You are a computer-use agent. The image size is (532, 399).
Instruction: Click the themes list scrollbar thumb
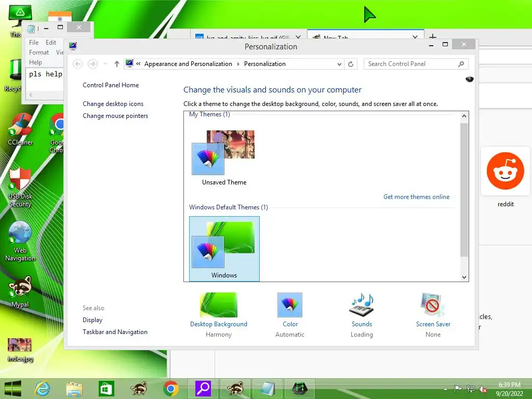tap(464, 190)
